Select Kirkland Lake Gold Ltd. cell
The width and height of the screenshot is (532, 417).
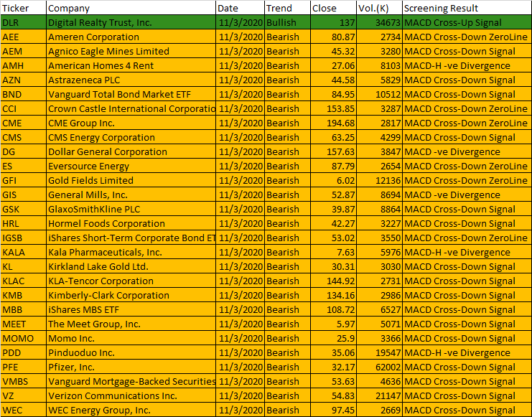click(131, 267)
